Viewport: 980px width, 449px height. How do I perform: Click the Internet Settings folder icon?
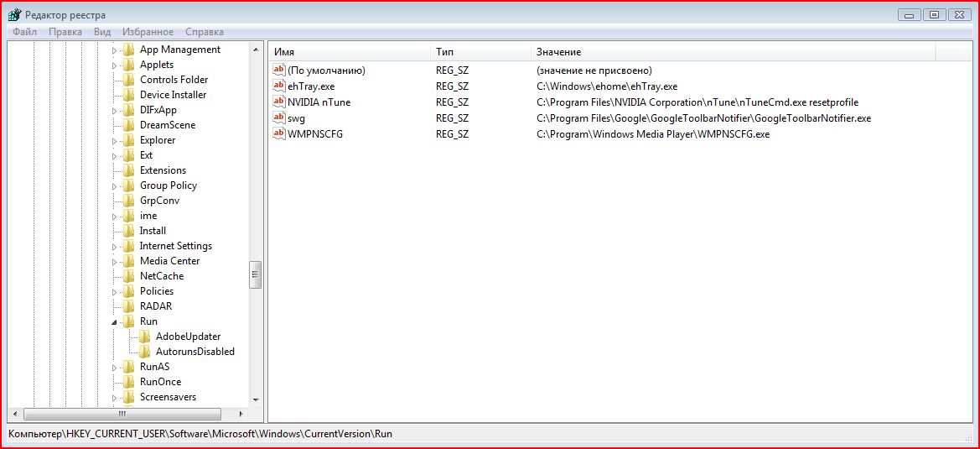[129, 246]
